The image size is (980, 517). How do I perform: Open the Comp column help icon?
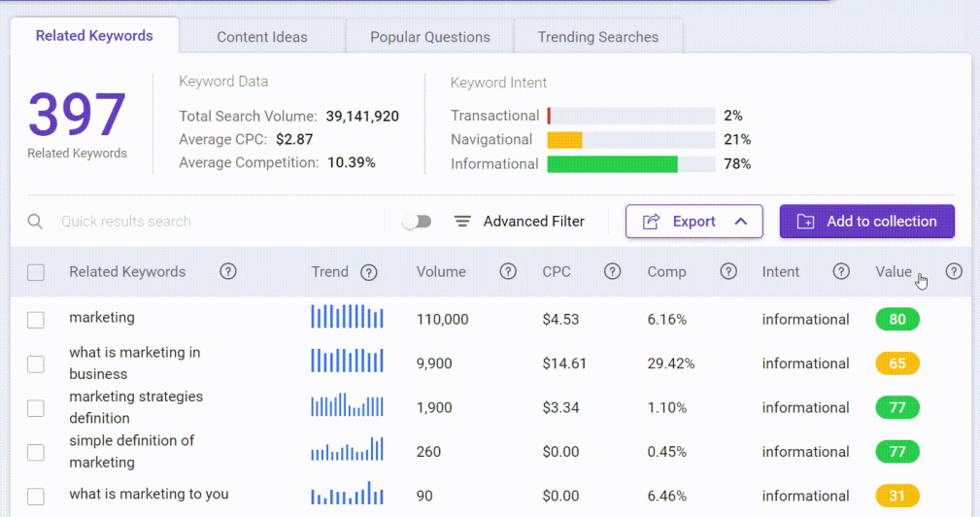pos(728,271)
